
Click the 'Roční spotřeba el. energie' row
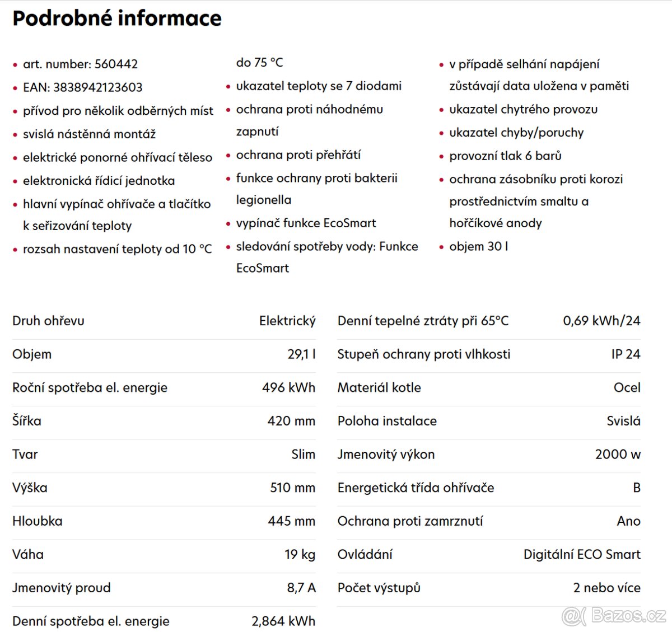90,388
